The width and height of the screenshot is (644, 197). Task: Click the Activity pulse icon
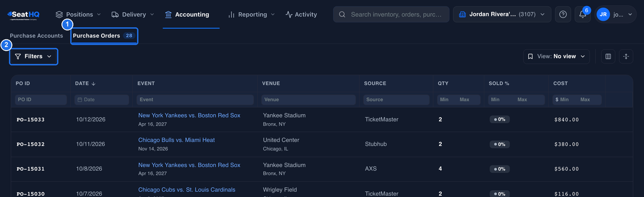289,14
